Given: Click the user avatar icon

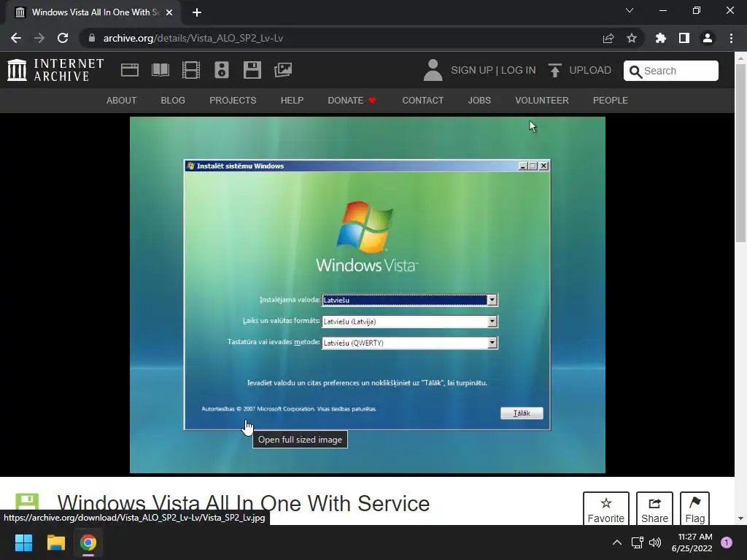Looking at the screenshot, I should (433, 70).
